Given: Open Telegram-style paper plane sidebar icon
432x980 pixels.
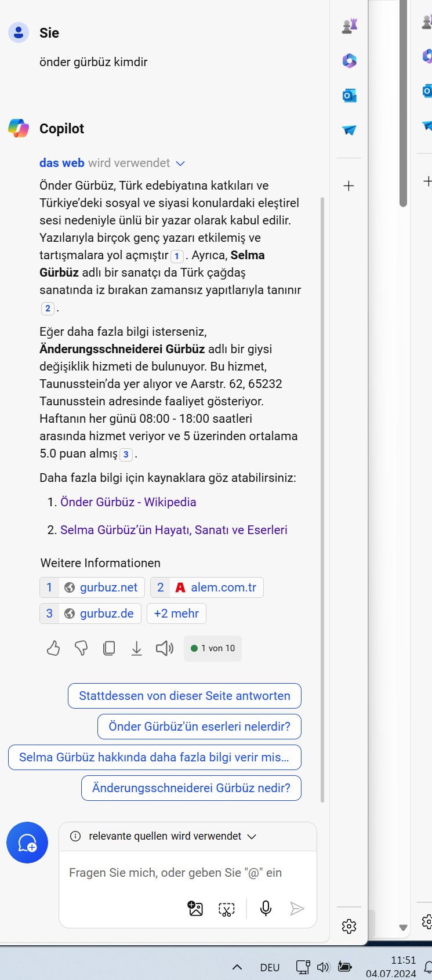Looking at the screenshot, I should 349,130.
